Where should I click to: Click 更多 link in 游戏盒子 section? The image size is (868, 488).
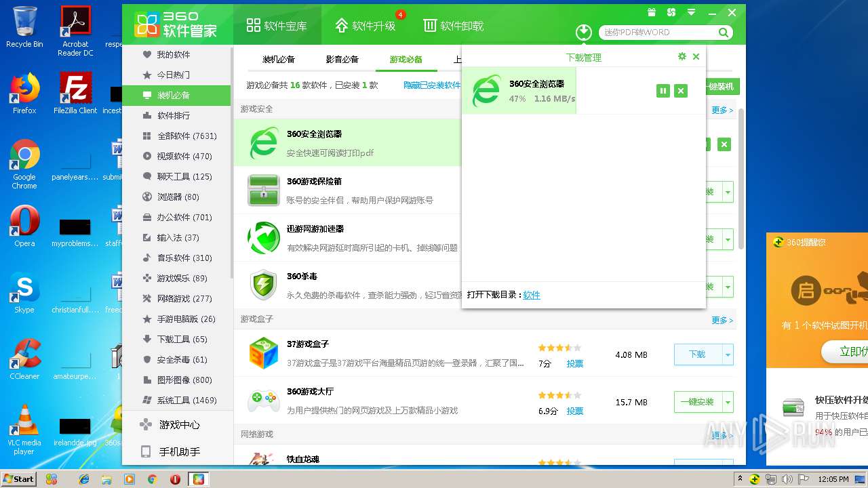pos(722,320)
